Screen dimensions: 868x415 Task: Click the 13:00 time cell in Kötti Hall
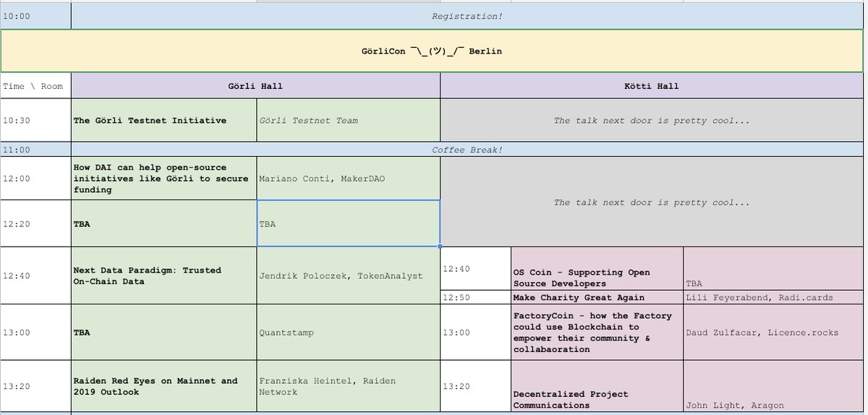[475, 333]
